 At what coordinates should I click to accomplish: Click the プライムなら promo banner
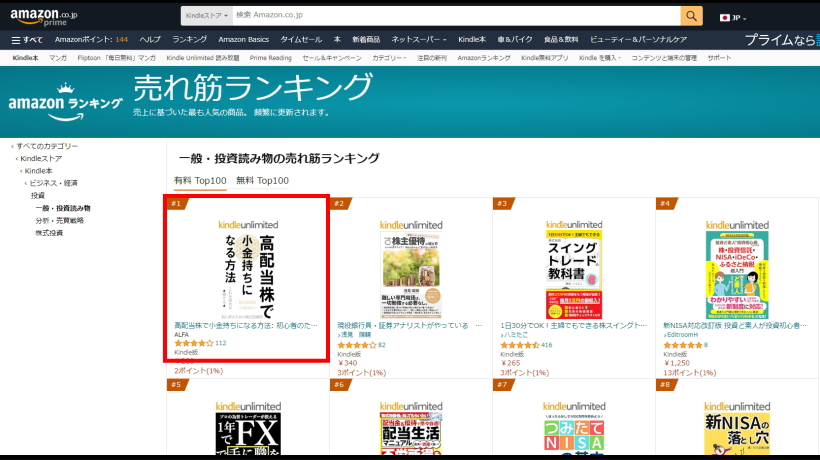tap(782, 40)
